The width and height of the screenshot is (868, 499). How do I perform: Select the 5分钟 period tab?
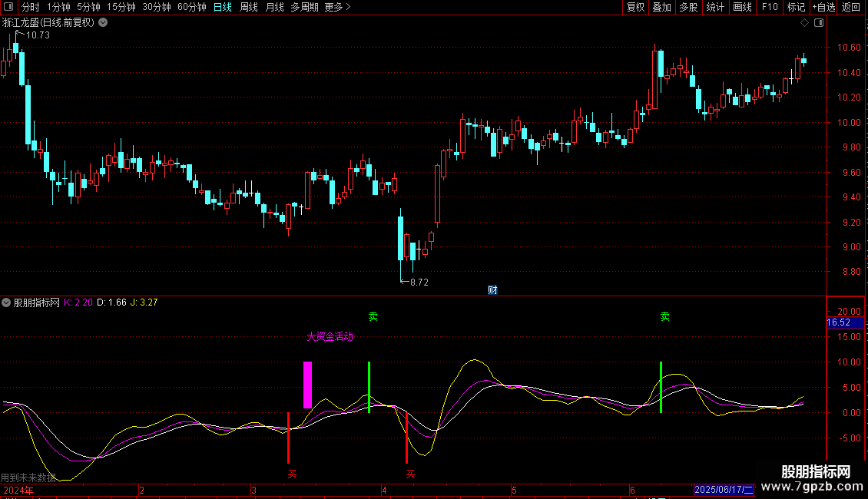tap(88, 7)
